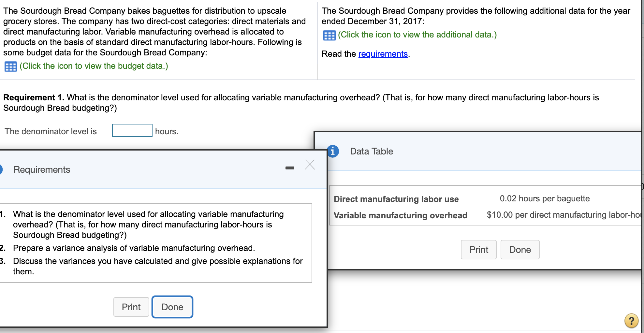
Task: Click '(Click the icon to view the additional data.)' link
Action: click(x=417, y=35)
